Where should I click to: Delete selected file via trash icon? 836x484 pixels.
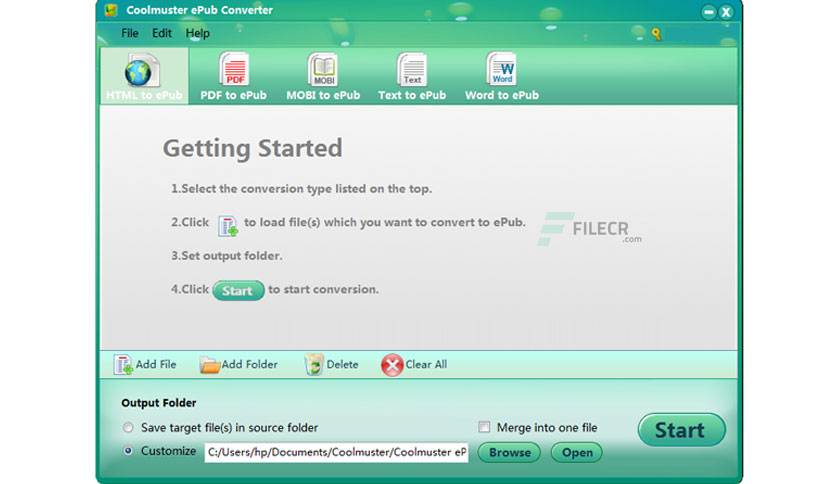point(331,365)
